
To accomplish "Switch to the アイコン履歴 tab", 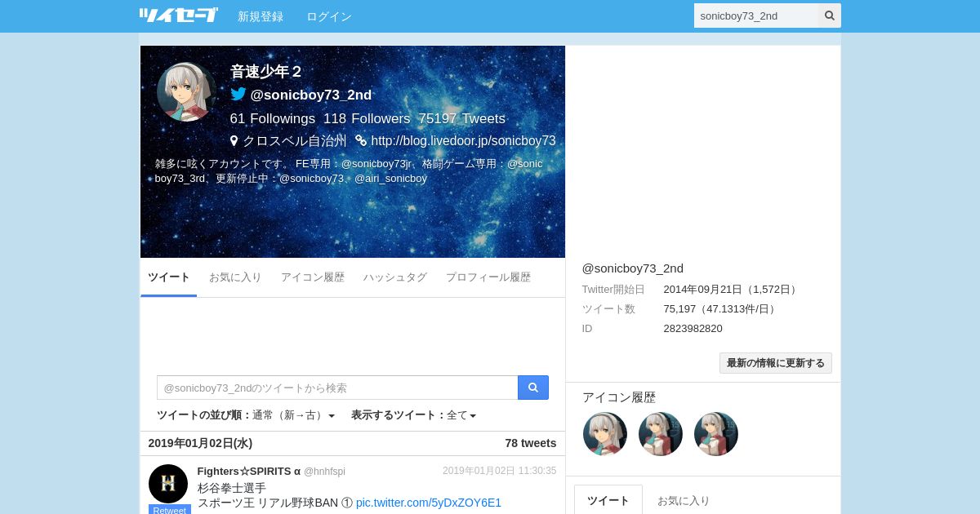I will 313,277.
